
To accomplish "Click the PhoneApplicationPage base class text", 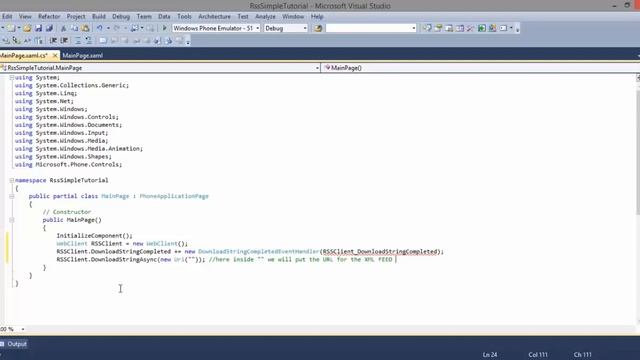I will pos(174,196).
